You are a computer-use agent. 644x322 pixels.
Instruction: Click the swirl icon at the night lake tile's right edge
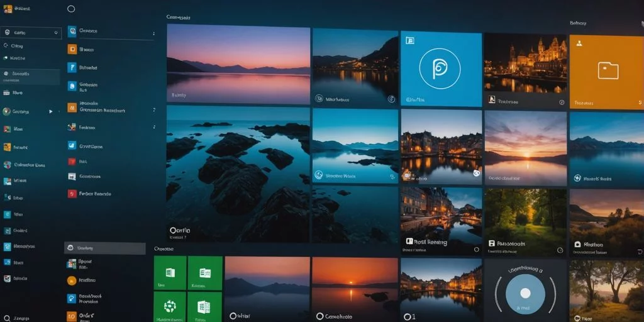point(391,99)
